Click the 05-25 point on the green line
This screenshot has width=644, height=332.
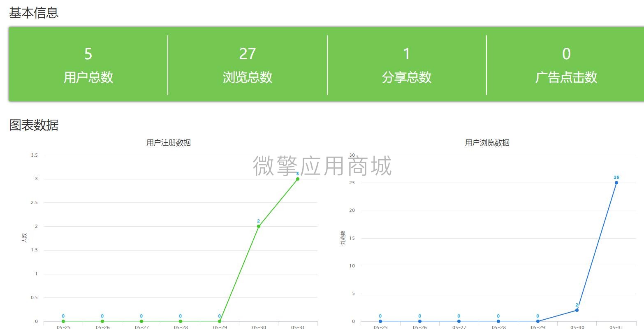63,321
